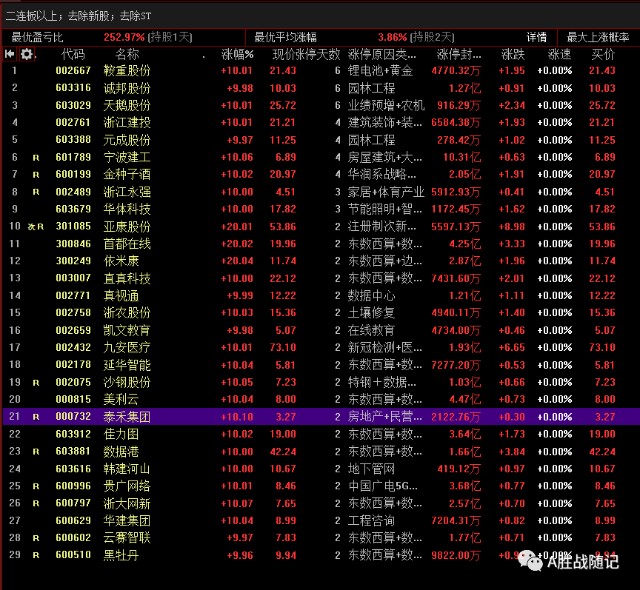The width and height of the screenshot is (640, 590).
Task: Select stock row 浙江建投
Action: (320, 122)
